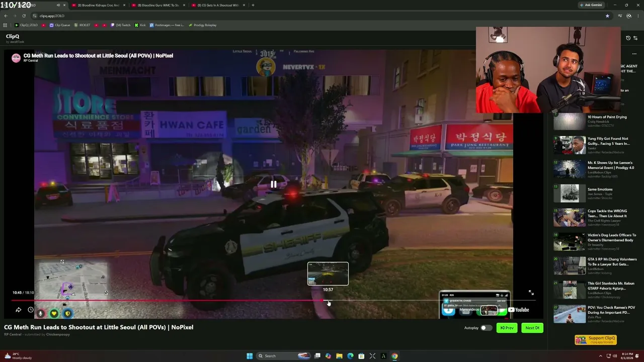Open the taskbar clock showing 8:14 PM
644x362 pixels.
coord(627,356)
